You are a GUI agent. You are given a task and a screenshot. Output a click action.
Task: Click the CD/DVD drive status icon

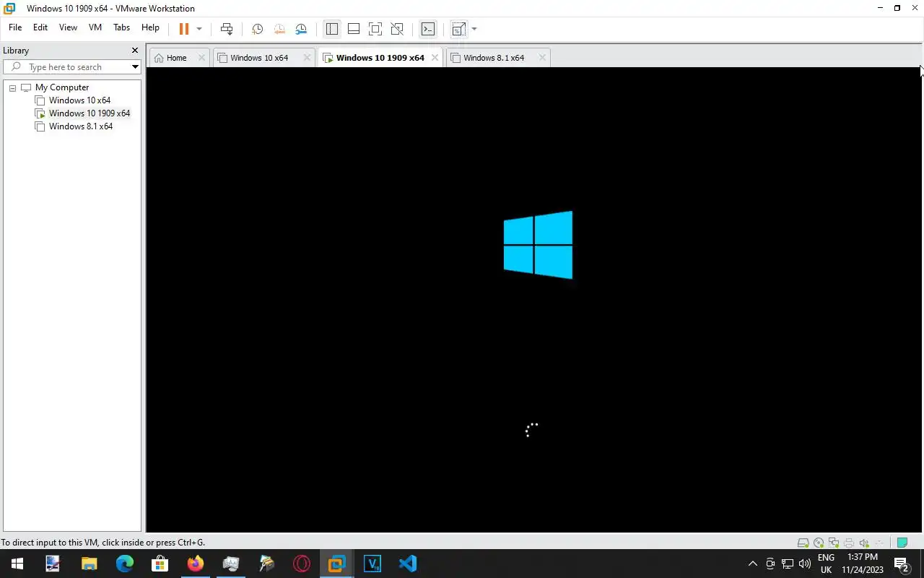(819, 543)
